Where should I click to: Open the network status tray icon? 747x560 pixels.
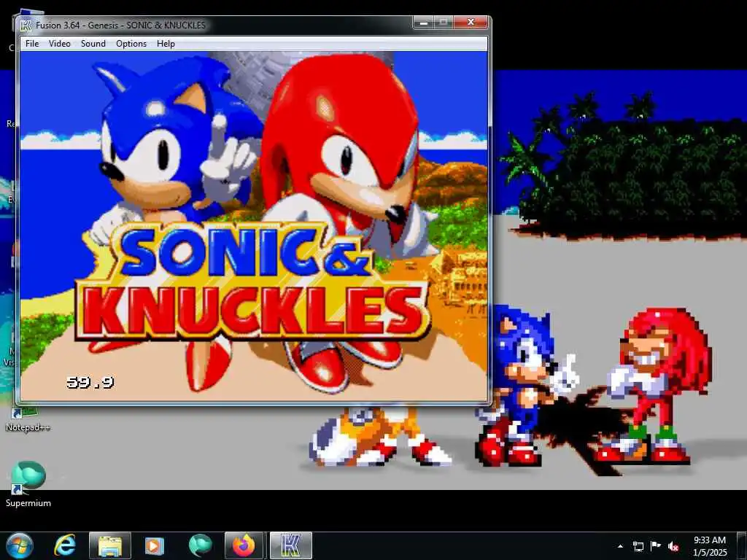point(638,546)
